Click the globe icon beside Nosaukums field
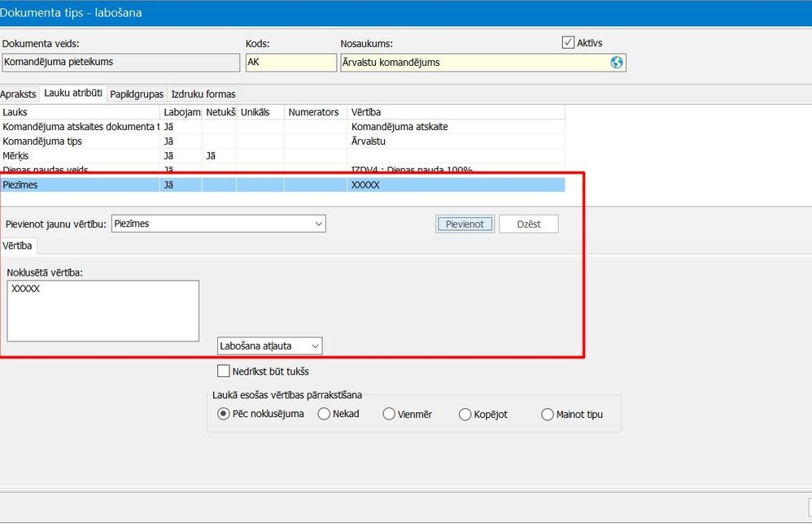The width and height of the screenshot is (812, 530). point(617,62)
